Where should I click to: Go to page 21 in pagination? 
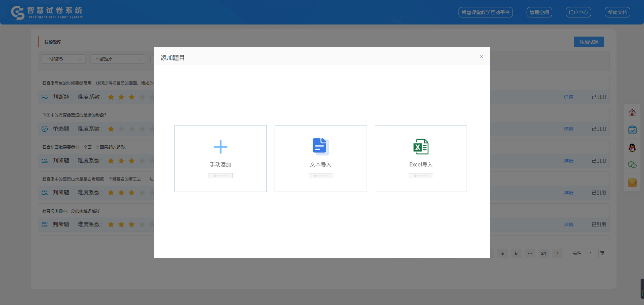pos(543,253)
